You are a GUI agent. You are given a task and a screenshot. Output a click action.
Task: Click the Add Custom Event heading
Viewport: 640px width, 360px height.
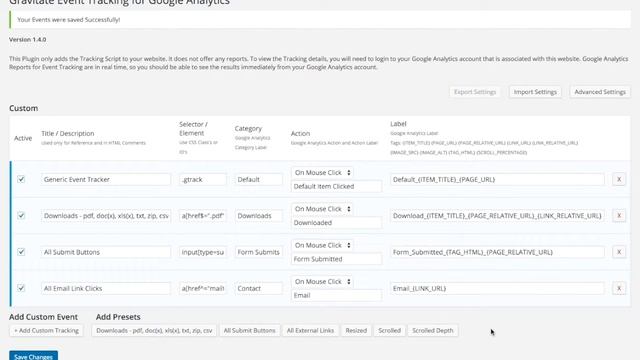pos(43,317)
